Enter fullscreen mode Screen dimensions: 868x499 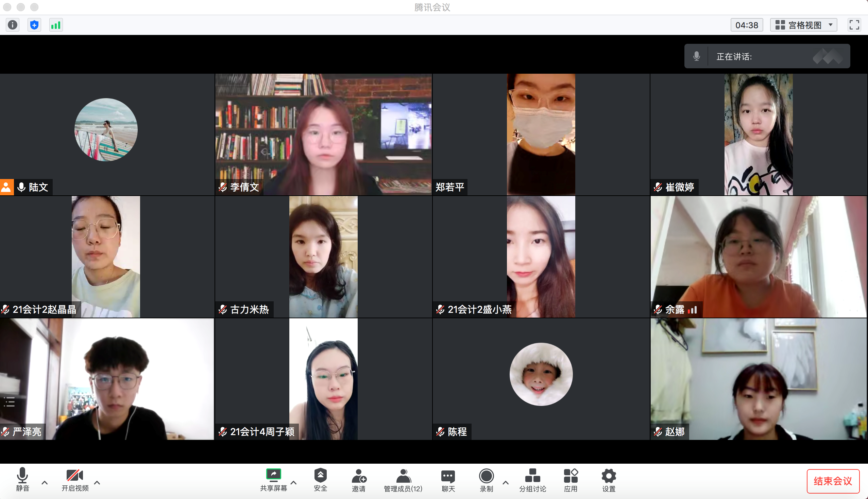(x=854, y=25)
